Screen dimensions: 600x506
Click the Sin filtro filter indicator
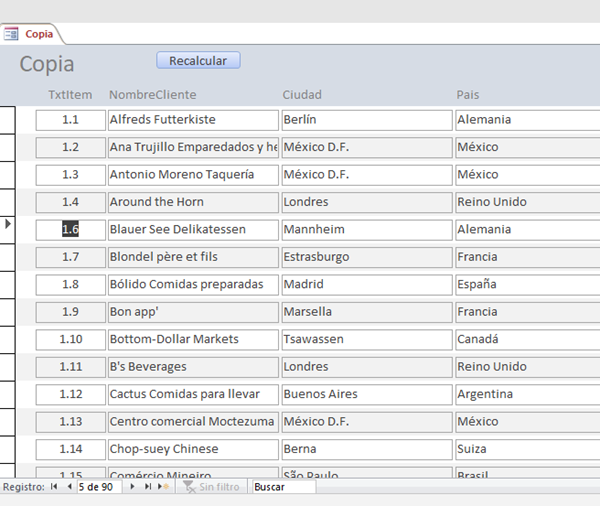coord(212,487)
